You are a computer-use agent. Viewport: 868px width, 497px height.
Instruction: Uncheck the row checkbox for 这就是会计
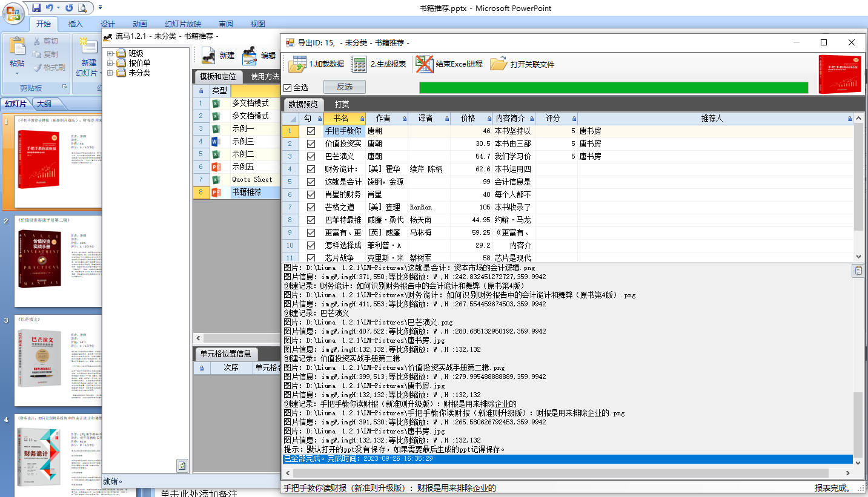point(311,182)
